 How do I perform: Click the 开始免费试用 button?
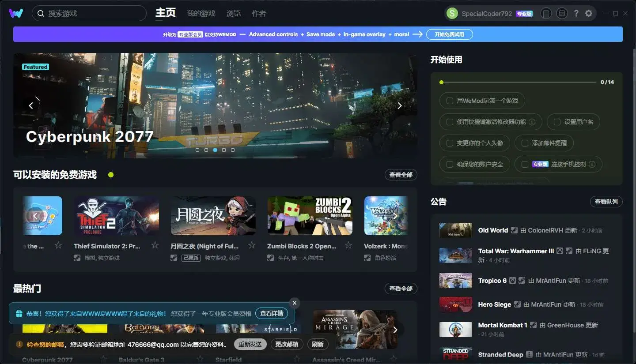coord(449,34)
